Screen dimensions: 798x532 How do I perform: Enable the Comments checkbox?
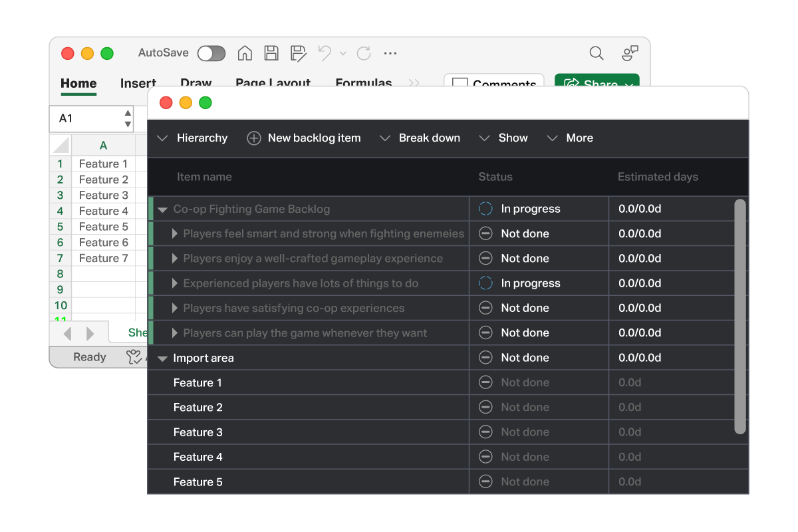coord(460,85)
